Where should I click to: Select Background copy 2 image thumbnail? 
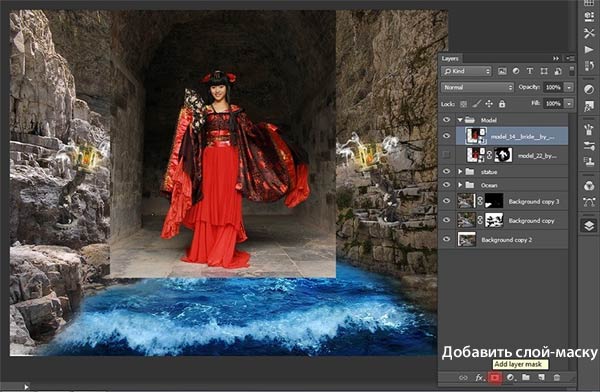coord(467,239)
